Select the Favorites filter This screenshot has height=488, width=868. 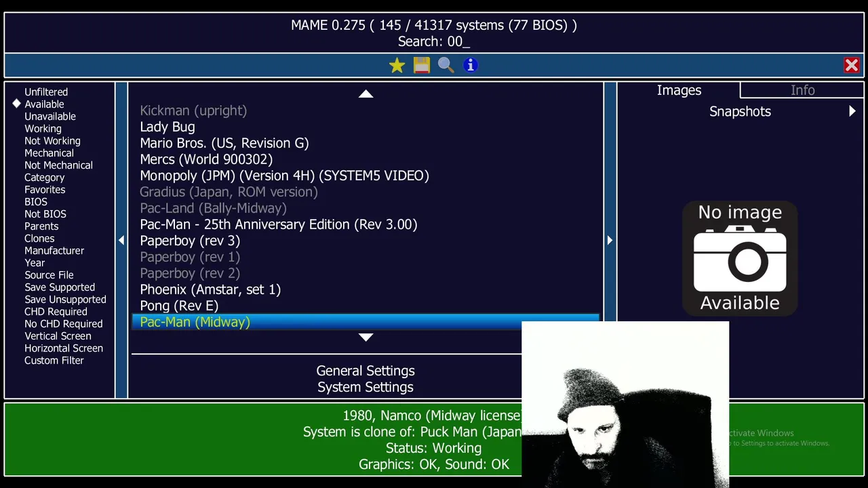coord(45,190)
